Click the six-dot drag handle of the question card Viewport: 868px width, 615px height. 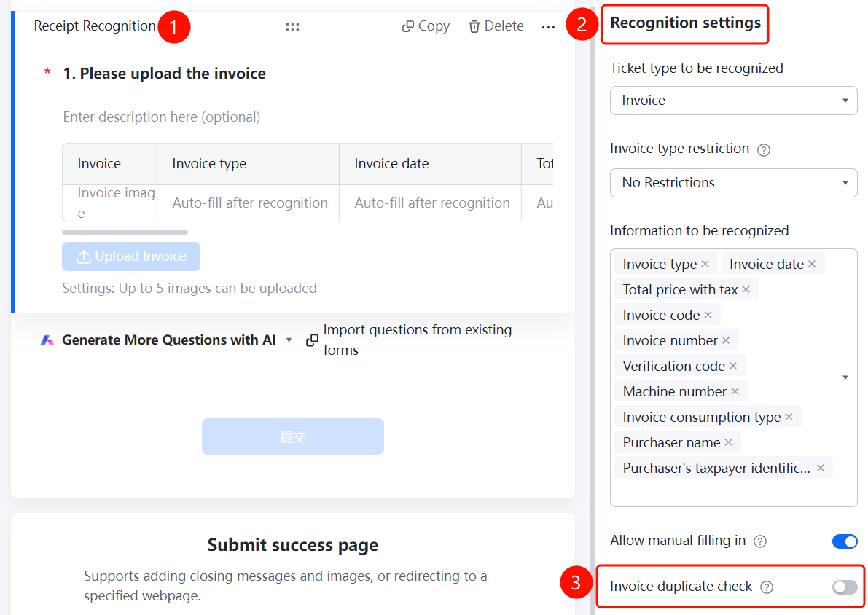[292, 26]
